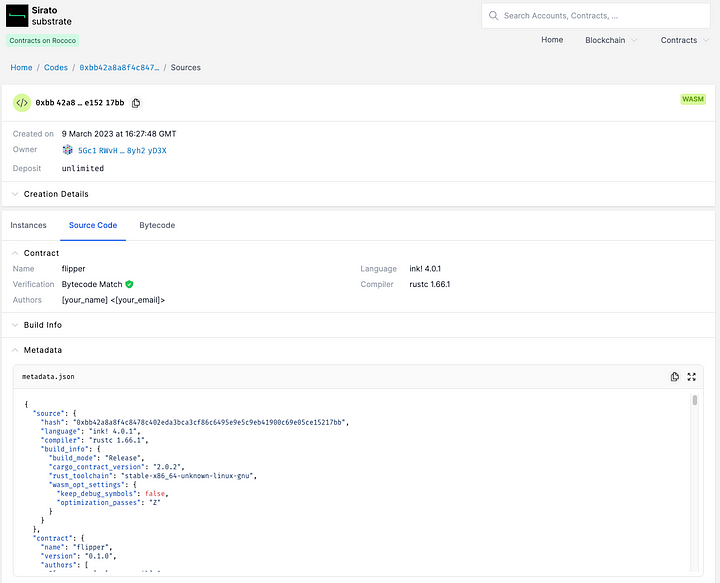Click the owner account identicon
This screenshot has height=583, width=720.
pos(68,151)
